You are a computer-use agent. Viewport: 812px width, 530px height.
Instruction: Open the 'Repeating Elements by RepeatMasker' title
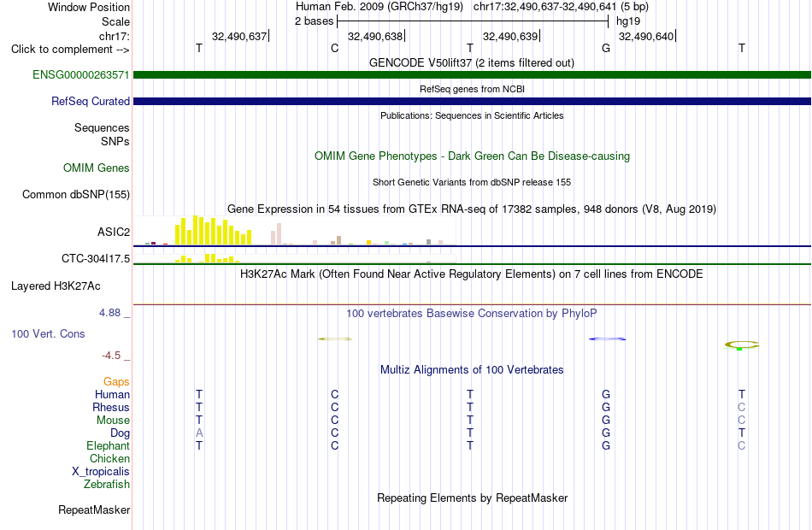(472, 498)
